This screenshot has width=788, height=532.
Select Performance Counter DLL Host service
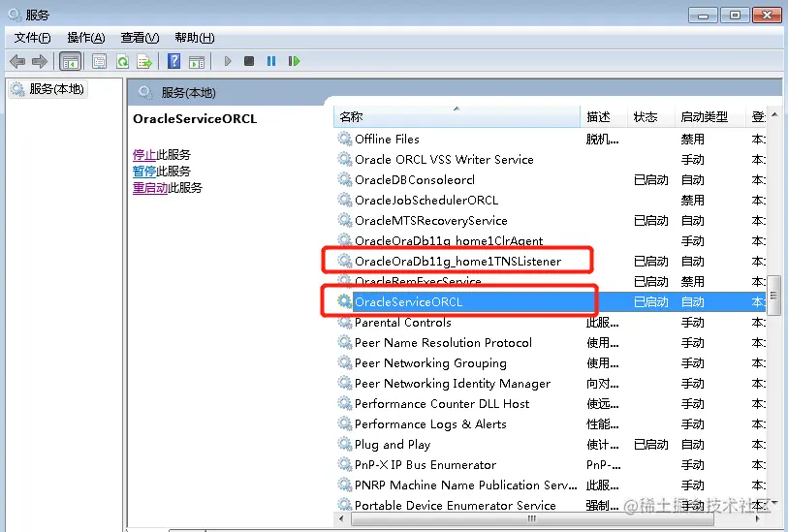click(x=551, y=404)
